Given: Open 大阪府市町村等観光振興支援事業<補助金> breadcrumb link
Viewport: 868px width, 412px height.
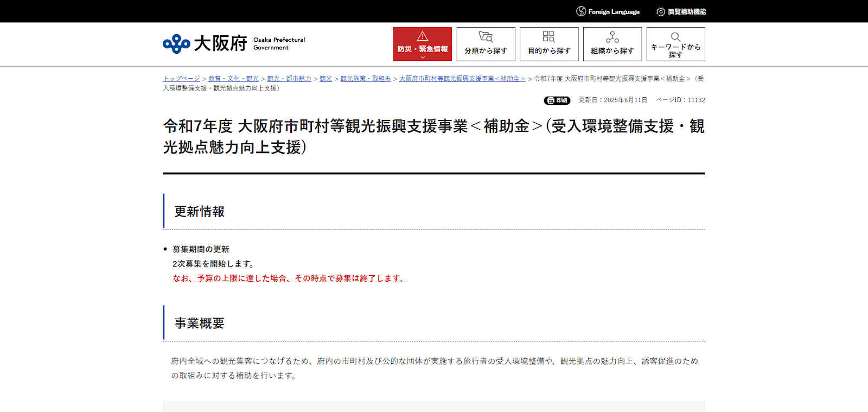Looking at the screenshot, I should (462, 79).
